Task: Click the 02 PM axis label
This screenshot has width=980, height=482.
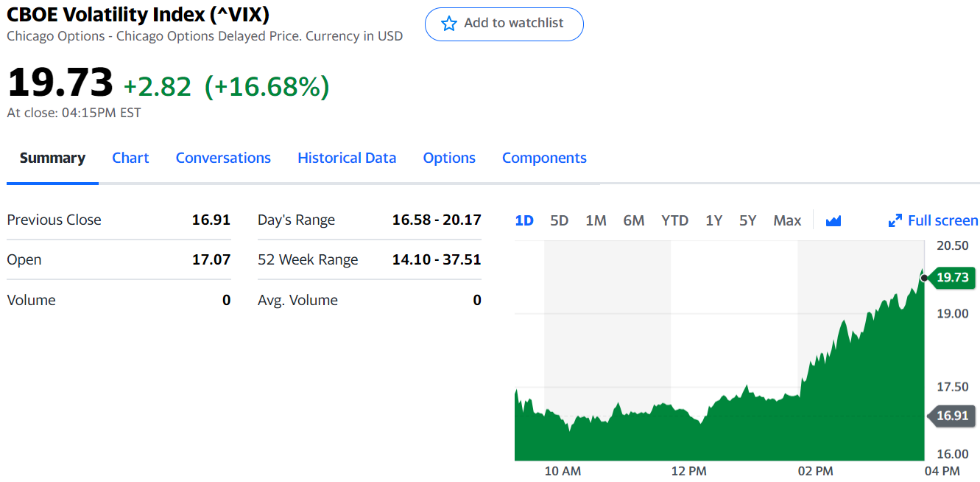Action: 816,471
